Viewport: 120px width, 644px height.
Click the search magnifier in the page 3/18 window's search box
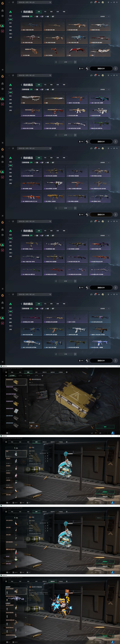point(50,2)
